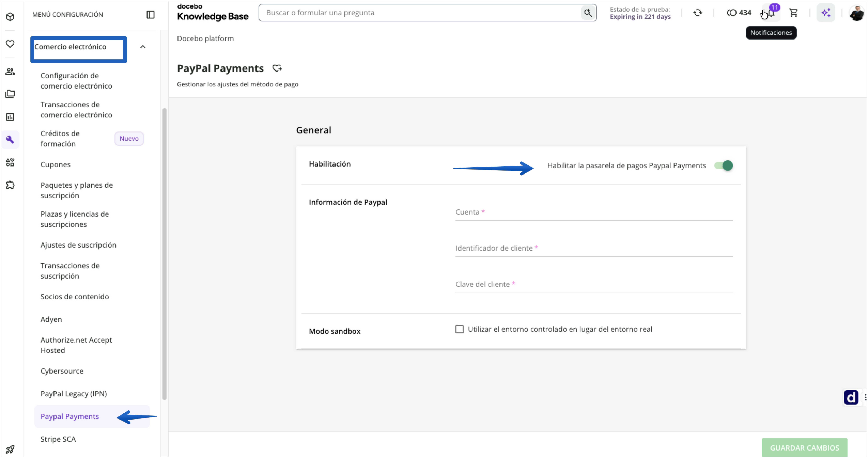Open the shopping cart icon
Screen dimensions: 868x458
tap(793, 13)
